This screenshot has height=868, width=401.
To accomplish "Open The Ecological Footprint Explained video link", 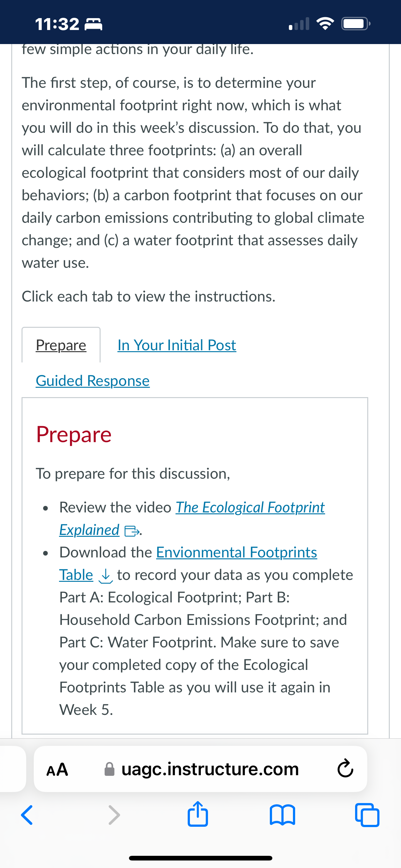I will [192, 519].
